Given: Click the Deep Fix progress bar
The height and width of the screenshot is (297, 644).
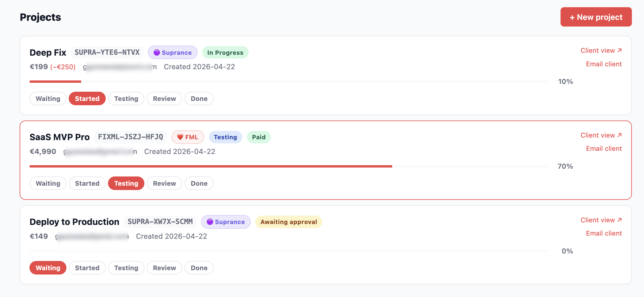Looking at the screenshot, I should (289, 82).
